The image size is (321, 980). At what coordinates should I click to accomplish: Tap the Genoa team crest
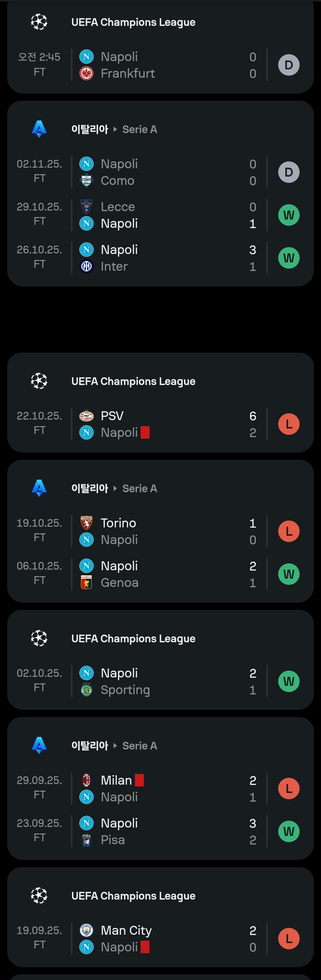click(86, 582)
